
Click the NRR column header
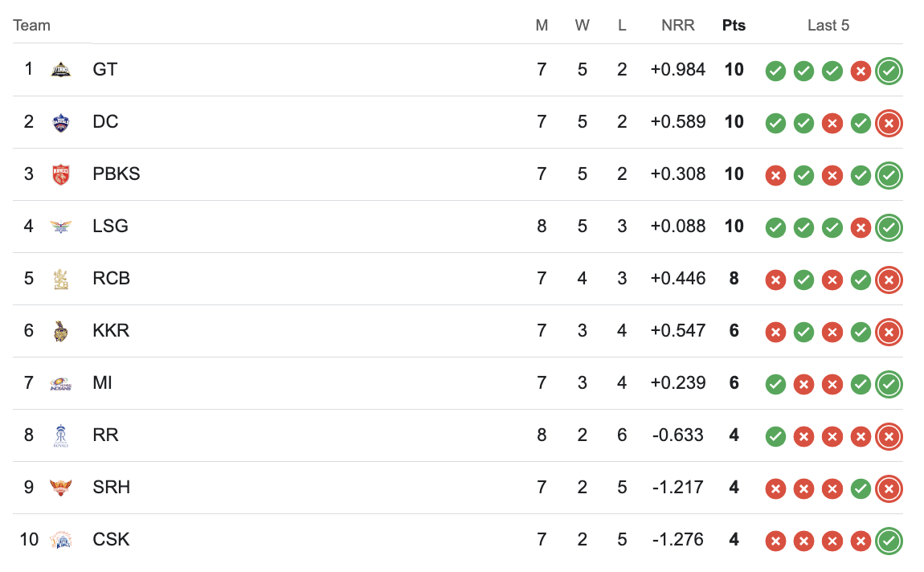pos(677,26)
